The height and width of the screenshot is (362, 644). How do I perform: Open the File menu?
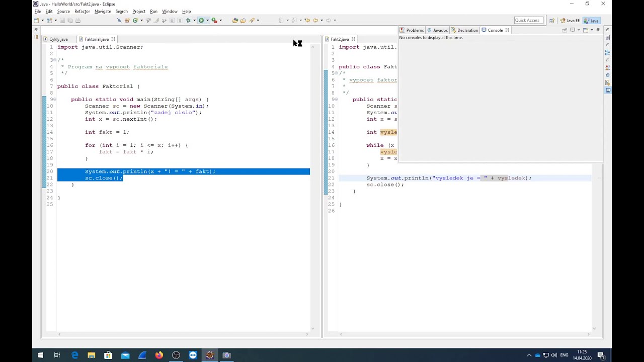pos(38,11)
